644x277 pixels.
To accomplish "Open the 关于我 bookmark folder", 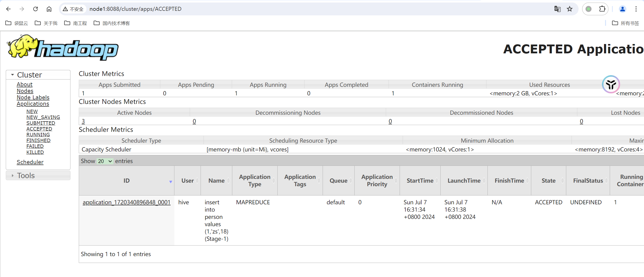I will point(46,23).
